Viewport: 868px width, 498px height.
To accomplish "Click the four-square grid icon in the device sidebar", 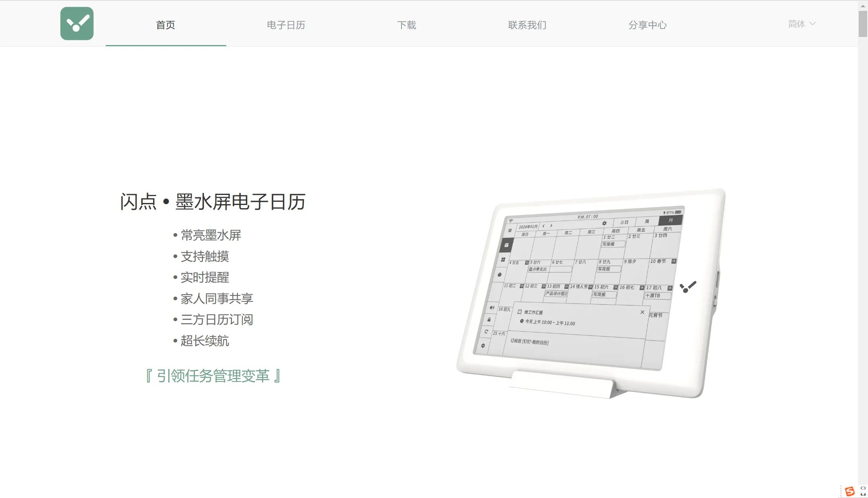I will (503, 260).
